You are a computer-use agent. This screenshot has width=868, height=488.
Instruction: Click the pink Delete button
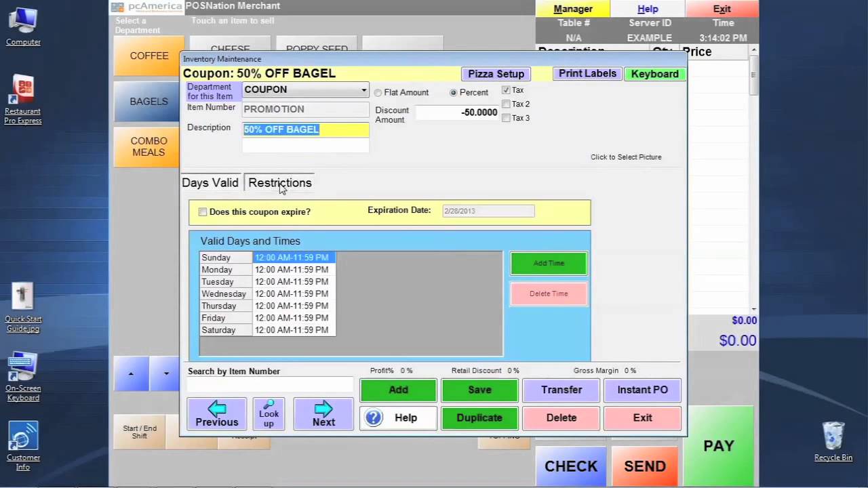point(561,418)
